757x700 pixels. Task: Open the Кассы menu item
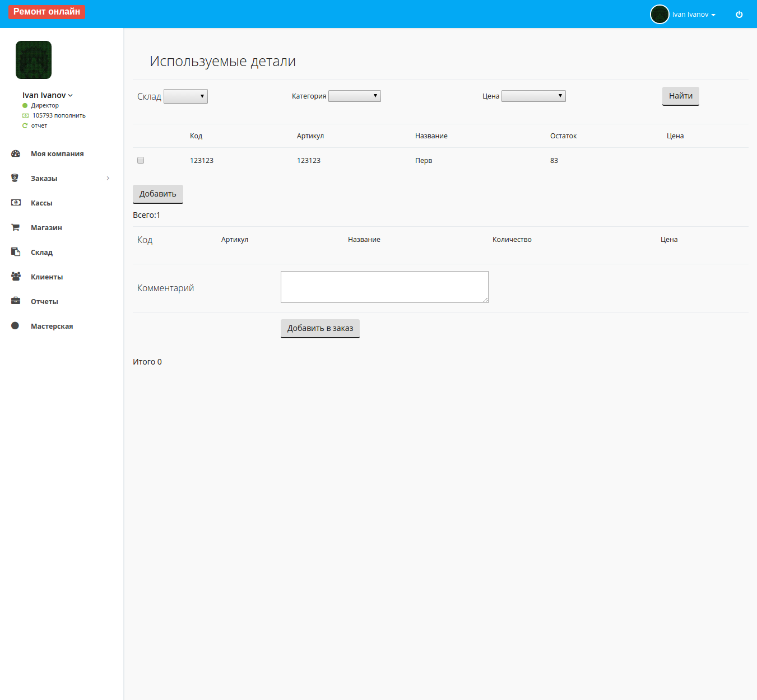pyautogui.click(x=41, y=203)
